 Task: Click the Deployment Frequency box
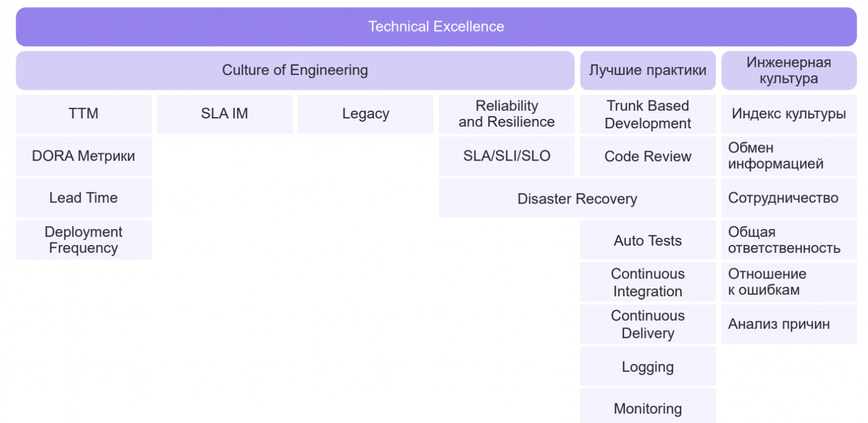point(83,240)
